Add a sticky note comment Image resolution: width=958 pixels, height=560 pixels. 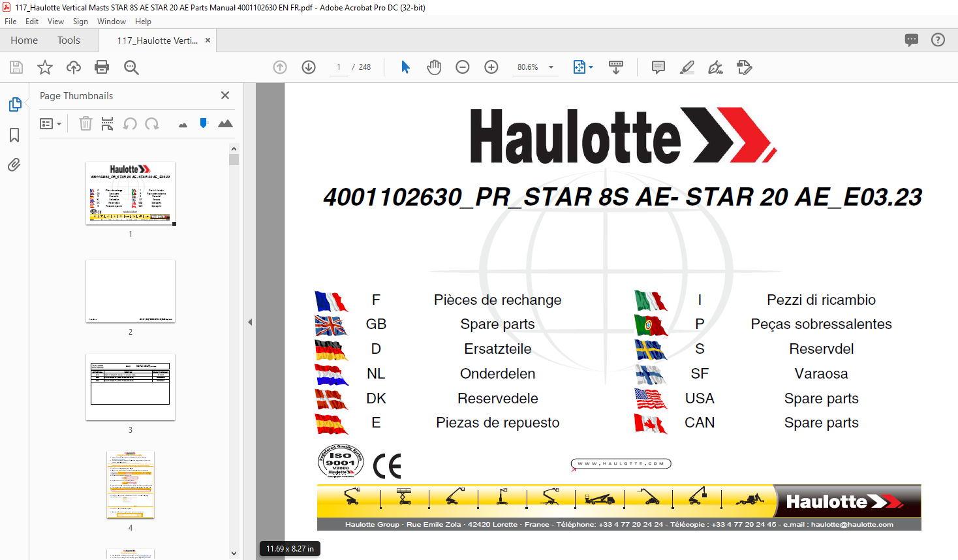coord(658,67)
